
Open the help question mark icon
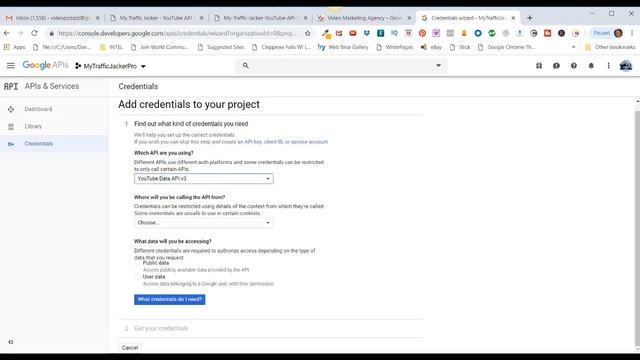point(574,65)
